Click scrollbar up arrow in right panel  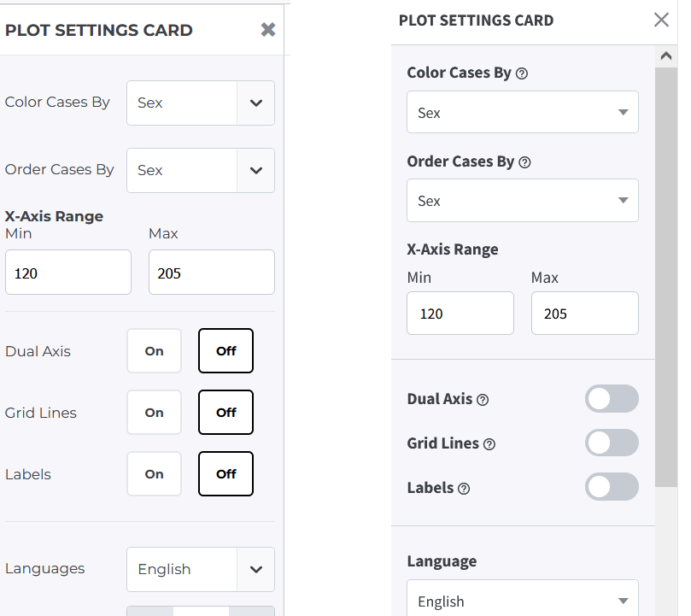666,56
